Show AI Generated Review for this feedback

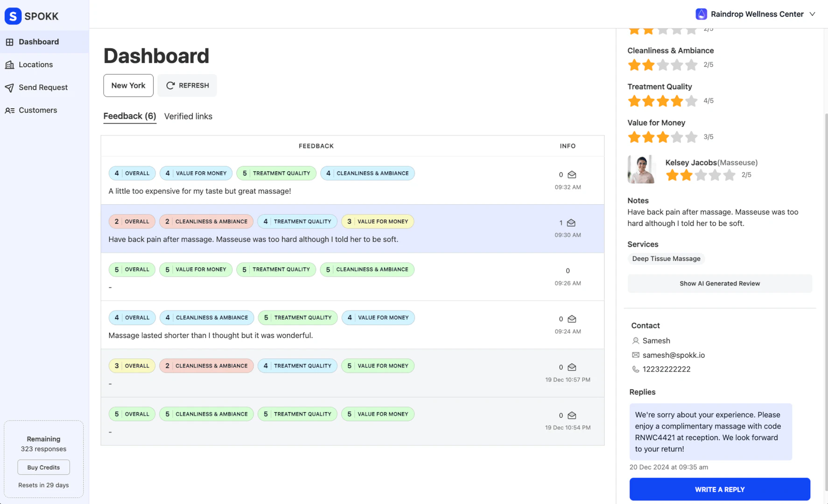coord(719,283)
